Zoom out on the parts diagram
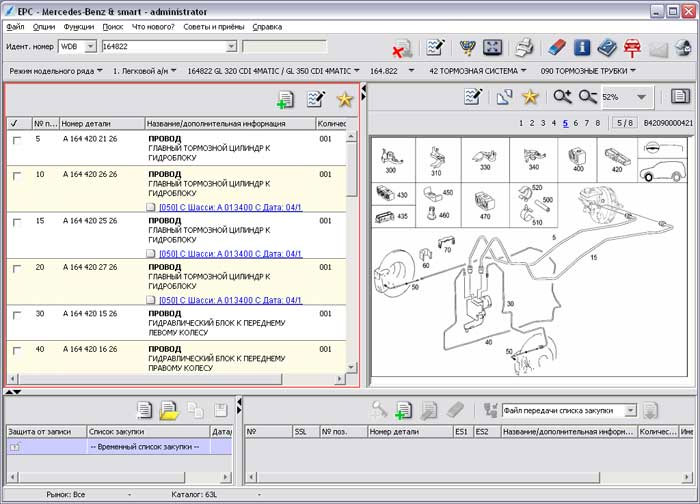 coord(587,97)
